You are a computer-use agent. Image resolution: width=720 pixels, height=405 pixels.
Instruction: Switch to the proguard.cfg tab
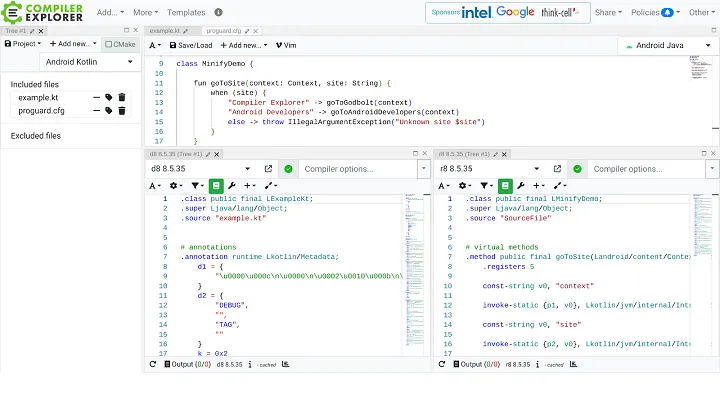[225, 31]
